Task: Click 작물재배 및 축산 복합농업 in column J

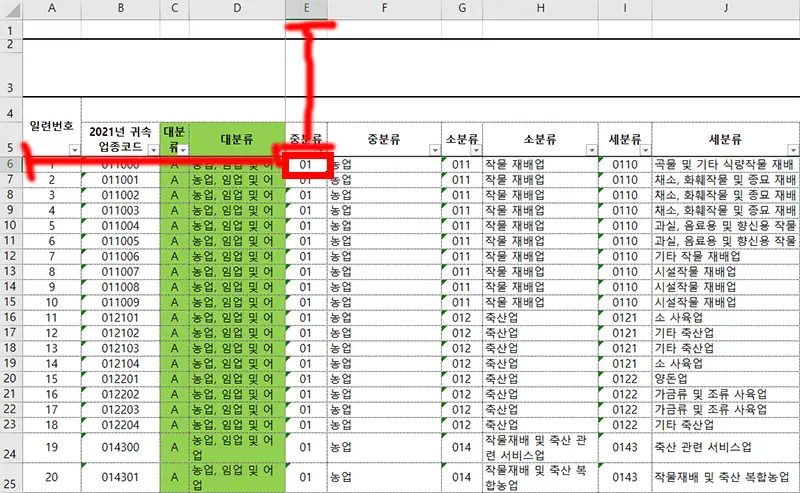Action: [726, 478]
